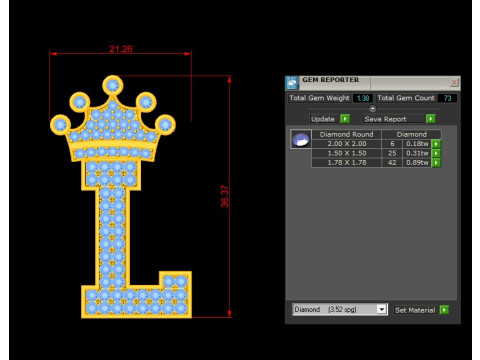Viewport: 480px width, 360px height.
Task: Click the Diamond Round column header
Action: pos(347,134)
